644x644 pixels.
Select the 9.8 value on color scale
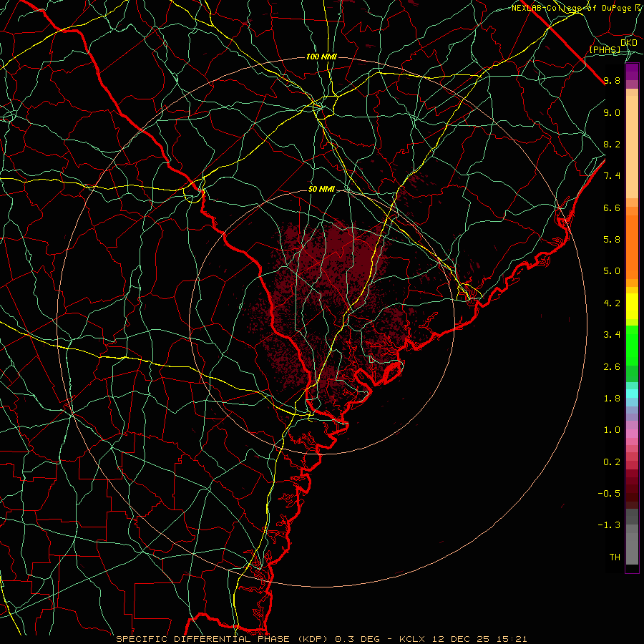point(612,80)
